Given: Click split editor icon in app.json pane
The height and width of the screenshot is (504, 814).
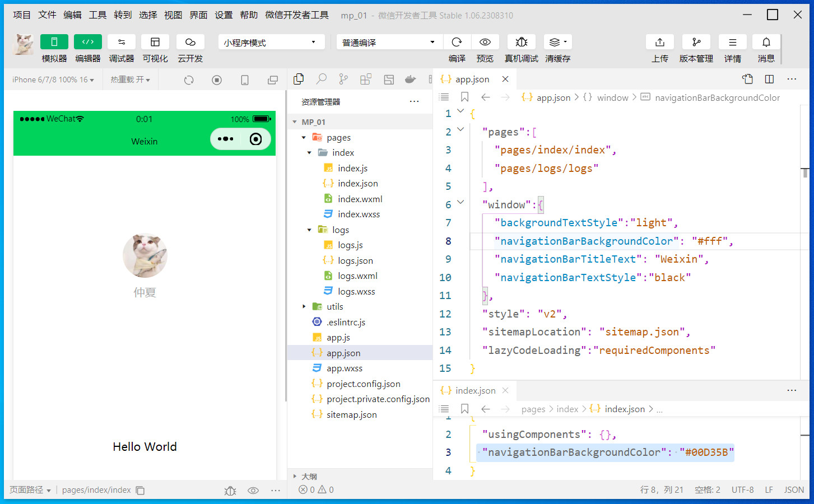Looking at the screenshot, I should click(769, 79).
